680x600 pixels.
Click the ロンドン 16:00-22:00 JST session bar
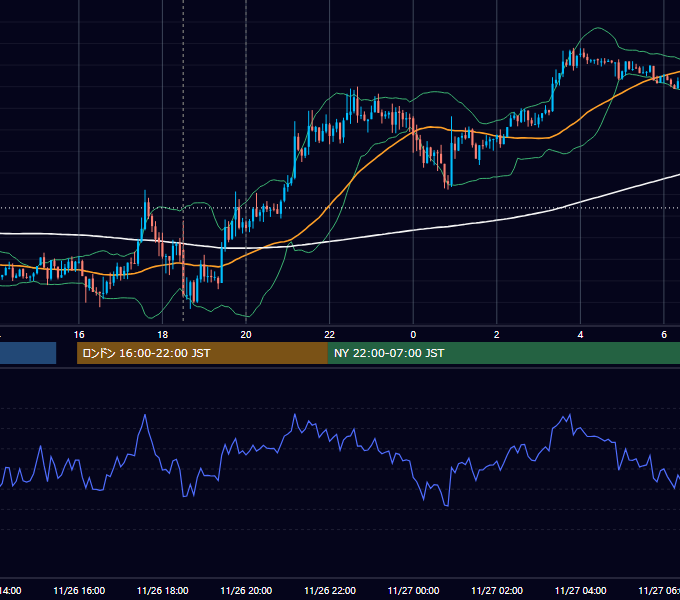click(x=202, y=353)
